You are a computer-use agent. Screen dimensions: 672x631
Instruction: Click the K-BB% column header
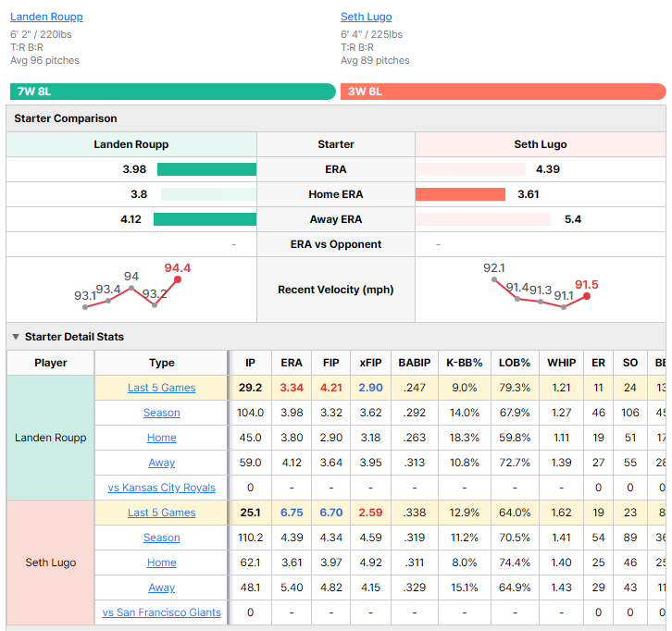click(x=465, y=363)
